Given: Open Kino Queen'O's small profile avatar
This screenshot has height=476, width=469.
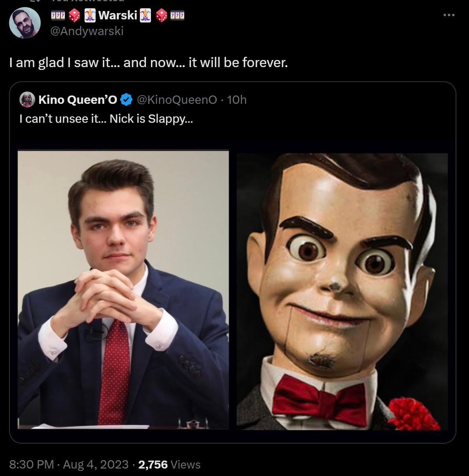Looking at the screenshot, I should tap(27, 99).
